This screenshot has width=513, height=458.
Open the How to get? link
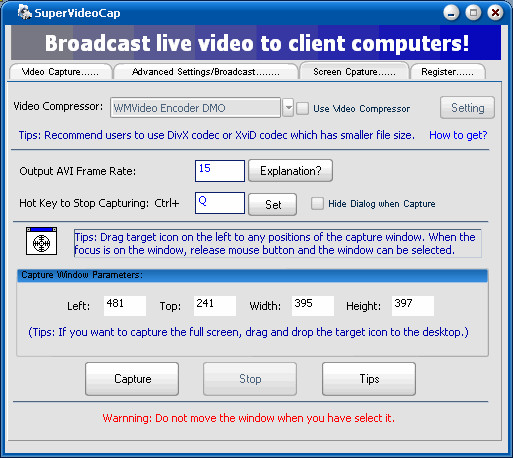click(x=458, y=135)
